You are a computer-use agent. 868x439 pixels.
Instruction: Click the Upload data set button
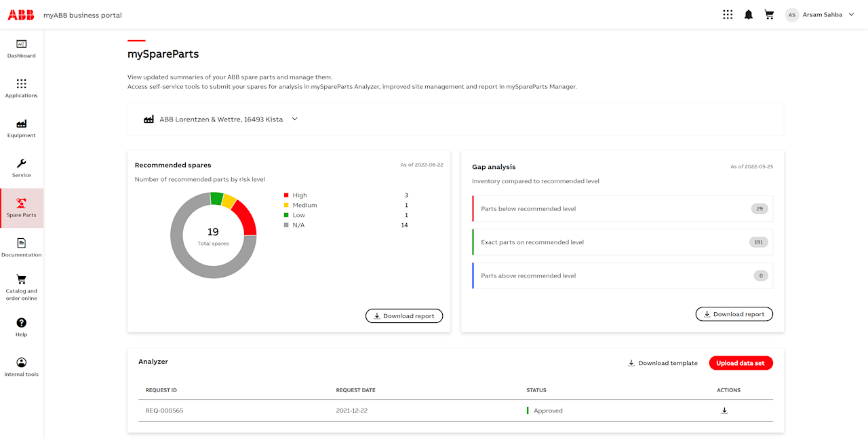[x=741, y=363]
